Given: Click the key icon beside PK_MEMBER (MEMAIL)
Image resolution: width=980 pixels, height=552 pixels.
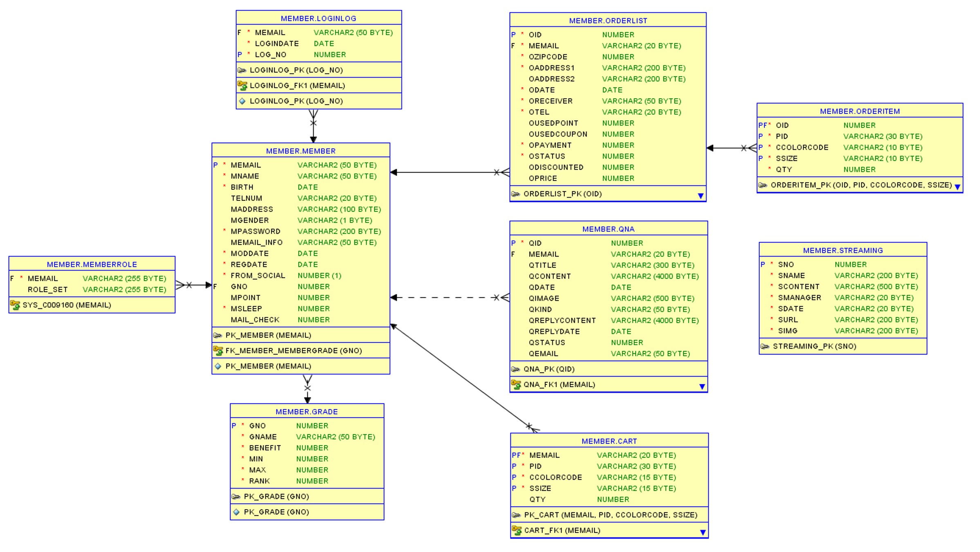Looking at the screenshot, I should 218,335.
